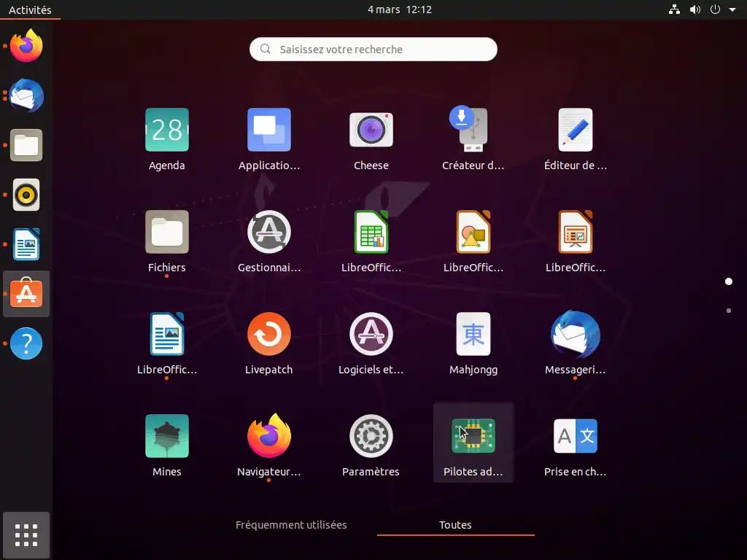Open Rhythmbox music player in dock
The image size is (747, 560).
26,195
